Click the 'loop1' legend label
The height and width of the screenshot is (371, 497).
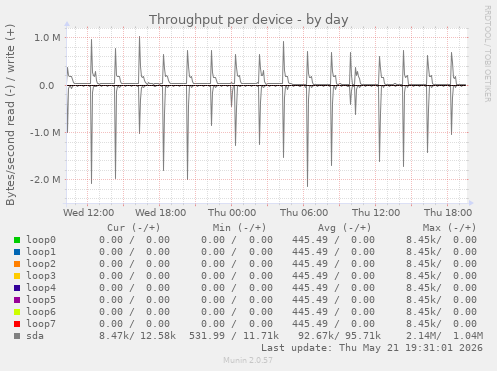pyautogui.click(x=41, y=252)
